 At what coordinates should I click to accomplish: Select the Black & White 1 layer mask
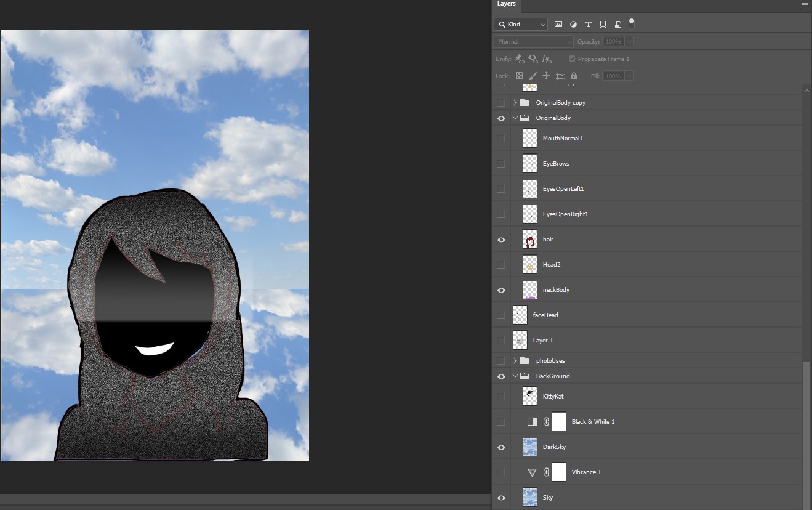(x=558, y=421)
